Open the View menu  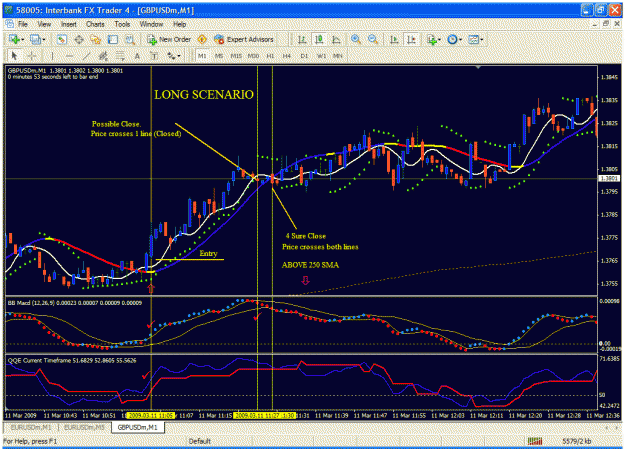[44, 24]
